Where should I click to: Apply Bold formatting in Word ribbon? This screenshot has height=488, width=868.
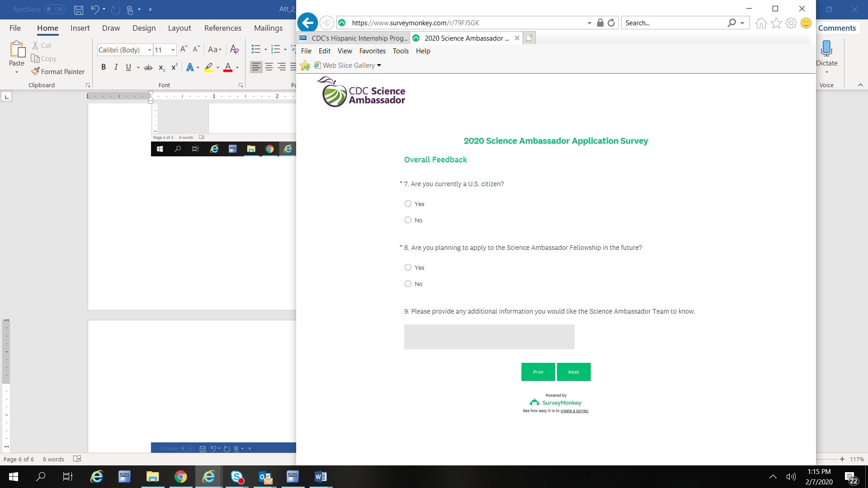(104, 67)
